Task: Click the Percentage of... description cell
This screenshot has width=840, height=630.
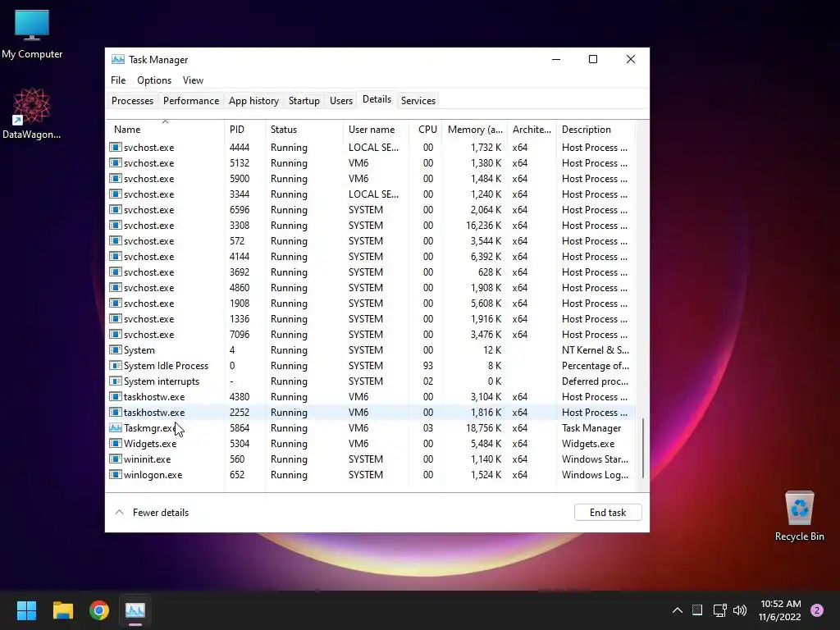Action: (596, 365)
